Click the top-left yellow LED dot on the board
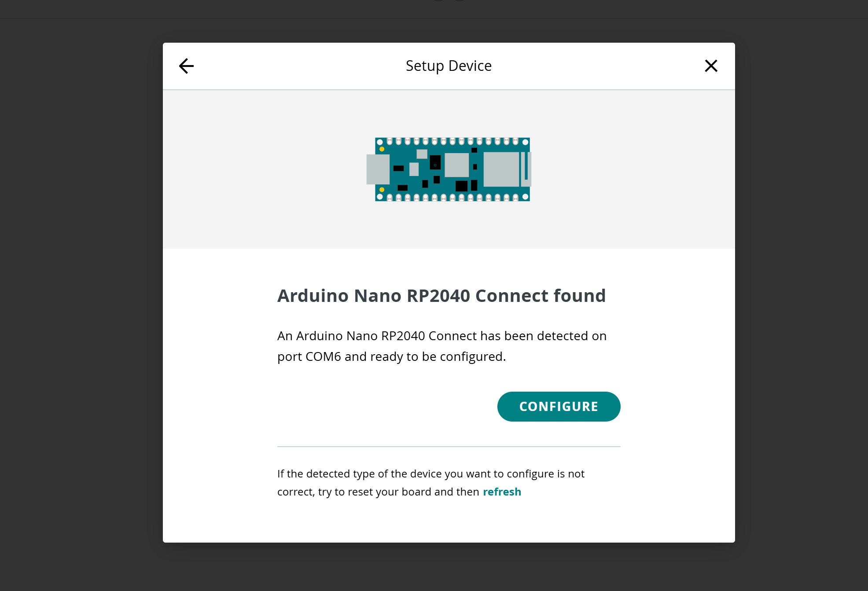The image size is (868, 591). 382,149
